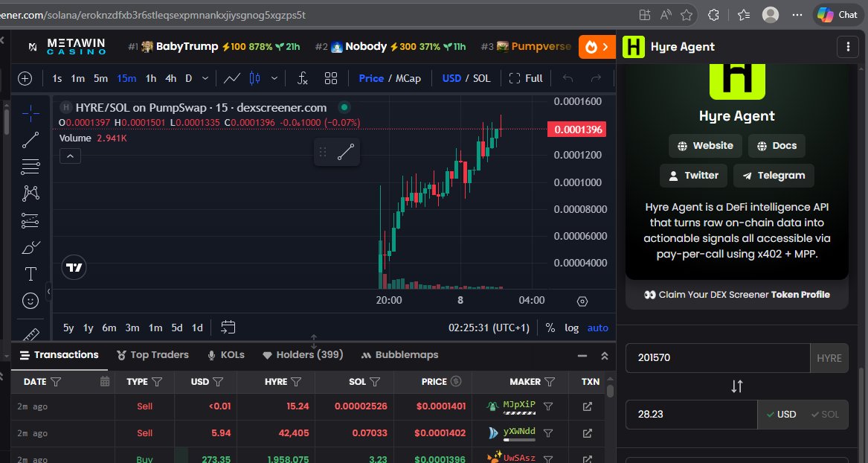Switch chart currency to USD
The image size is (868, 463).
pyautogui.click(x=451, y=78)
